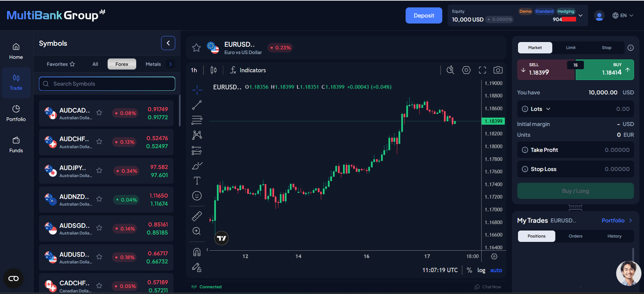Switch to the History tab in My Trades
Viewport: 644px width, 294px height.
click(614, 236)
